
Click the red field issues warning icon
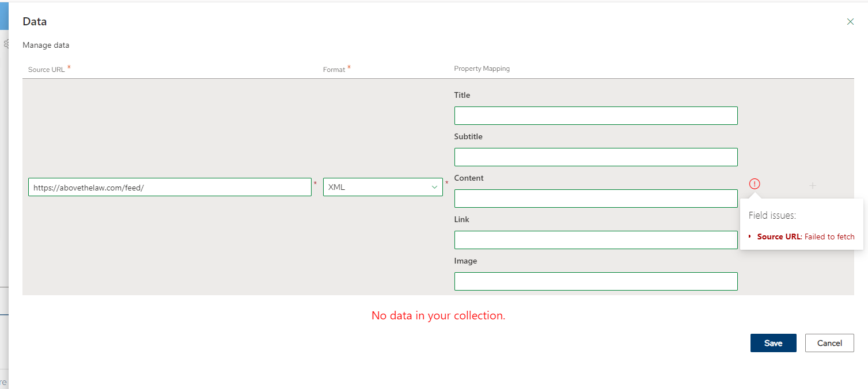coord(755,184)
